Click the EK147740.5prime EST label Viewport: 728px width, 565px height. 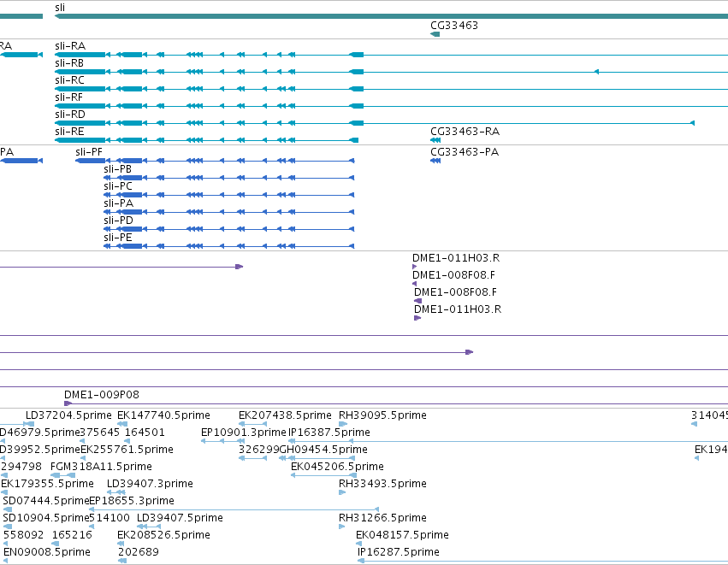click(x=163, y=415)
